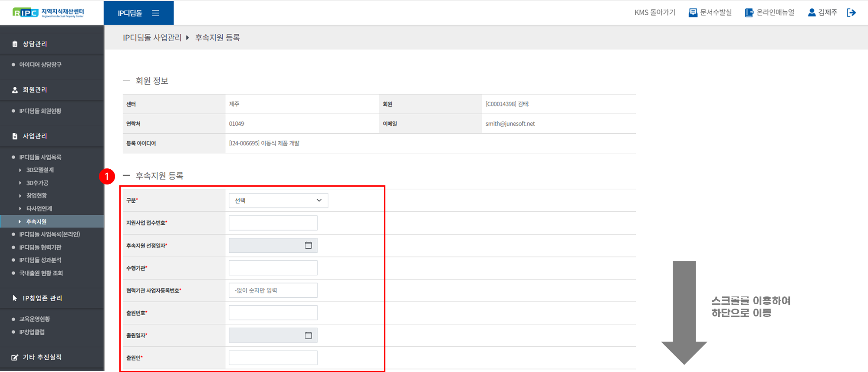The image size is (868, 372).
Task: Click the hamburger menu icon beside IPC디딤돌
Action: [x=155, y=13]
